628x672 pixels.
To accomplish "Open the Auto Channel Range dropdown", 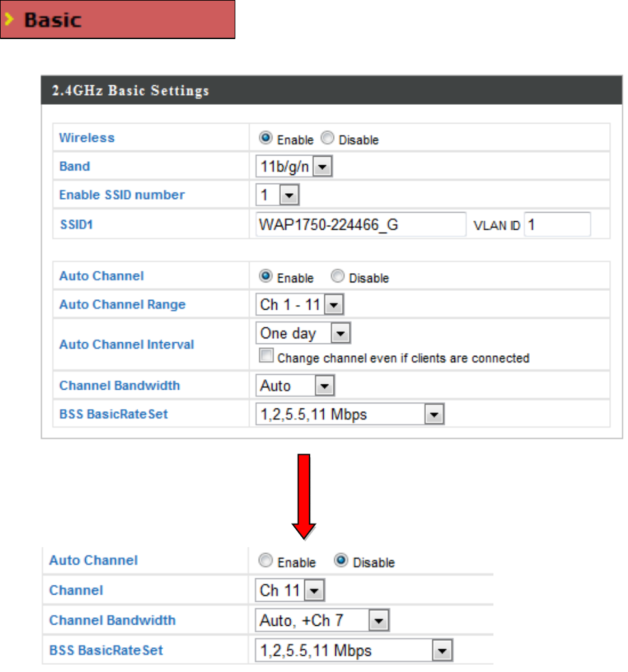I will click(x=300, y=304).
